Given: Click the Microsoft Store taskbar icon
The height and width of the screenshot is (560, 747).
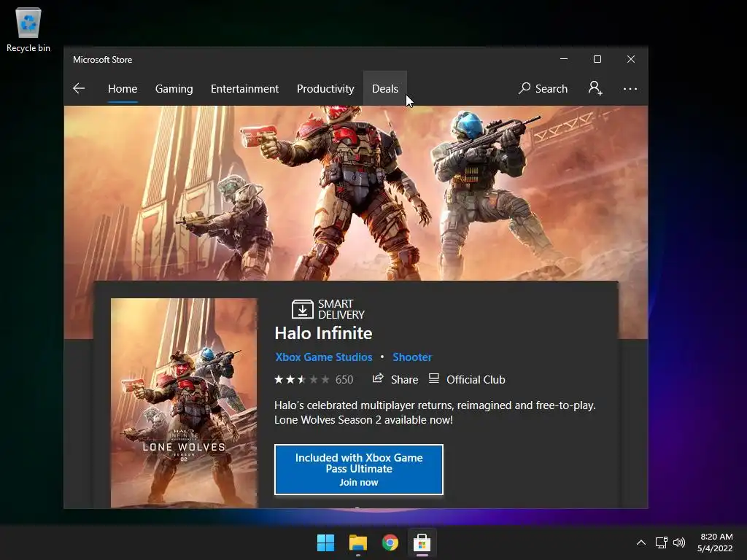Looking at the screenshot, I should (x=422, y=542).
